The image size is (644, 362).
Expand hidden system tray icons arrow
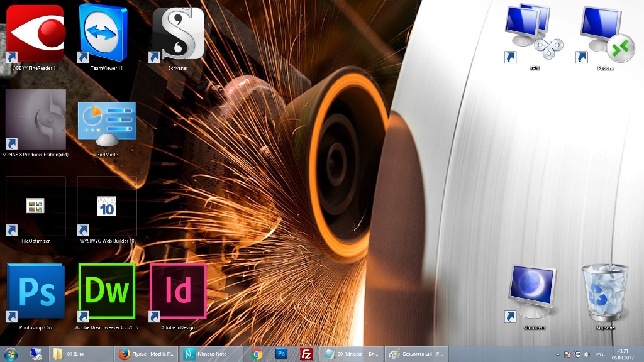point(558,354)
